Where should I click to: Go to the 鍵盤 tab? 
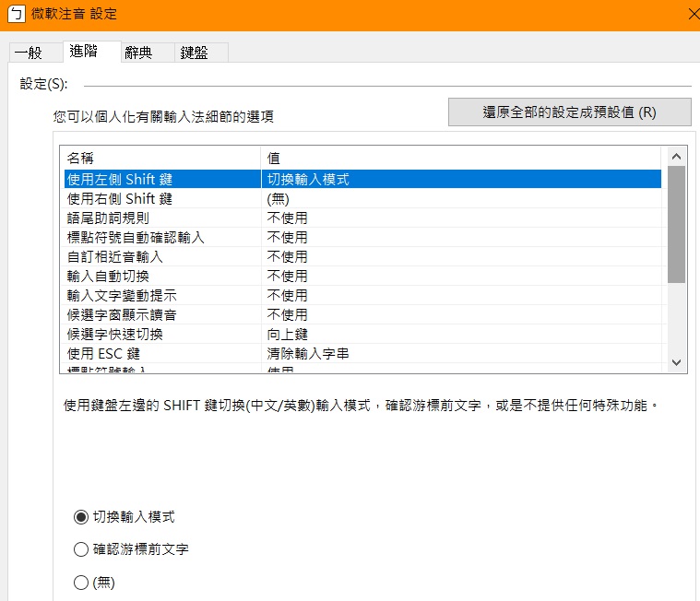coord(201,53)
